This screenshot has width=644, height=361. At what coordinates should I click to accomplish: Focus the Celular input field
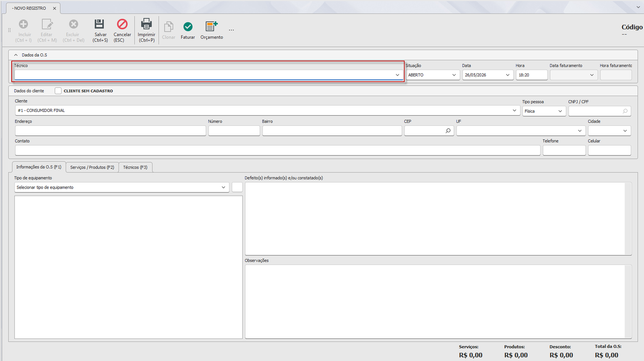click(x=609, y=150)
